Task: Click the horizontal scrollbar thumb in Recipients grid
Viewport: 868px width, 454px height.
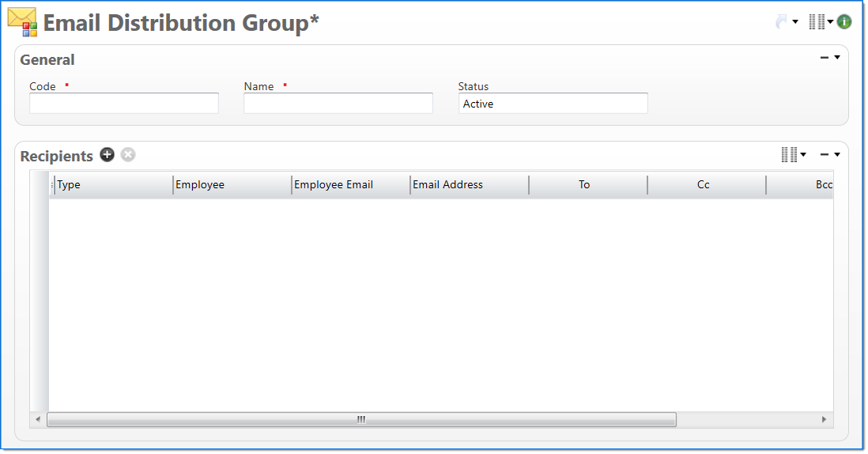Action: [361, 419]
